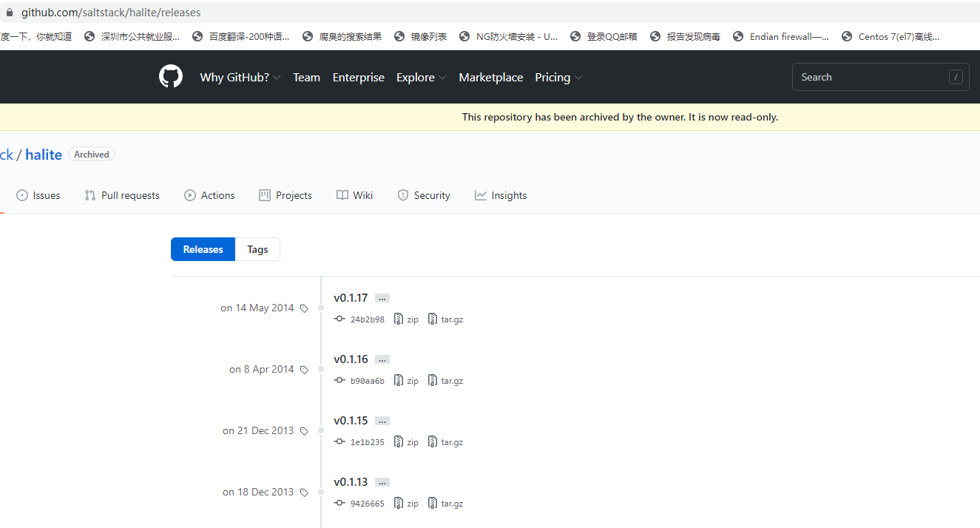Viewport: 980px width, 528px height.
Task: Open the Team page in navigation
Action: [x=306, y=77]
